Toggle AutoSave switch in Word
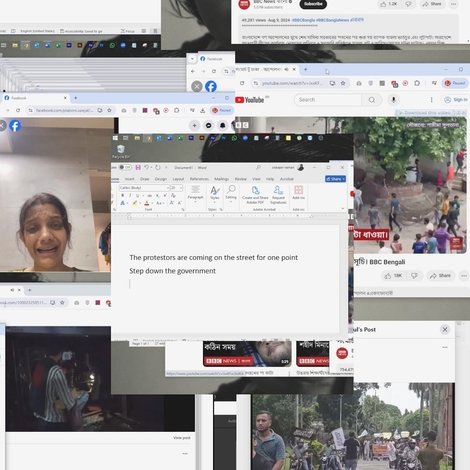 [125, 167]
